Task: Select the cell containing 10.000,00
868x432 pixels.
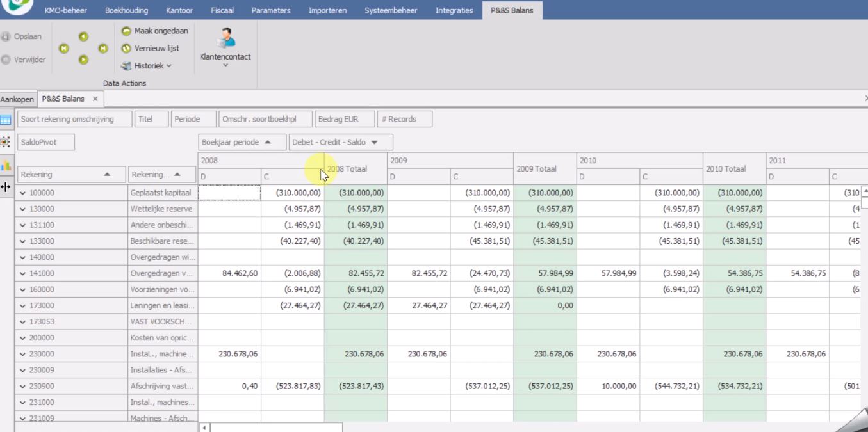Action: pos(608,386)
